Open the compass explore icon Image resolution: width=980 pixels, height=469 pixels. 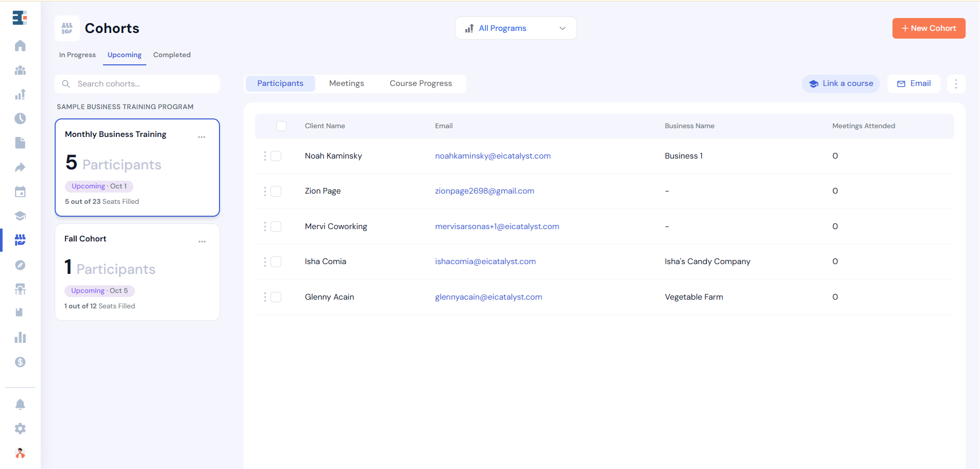coord(20,265)
